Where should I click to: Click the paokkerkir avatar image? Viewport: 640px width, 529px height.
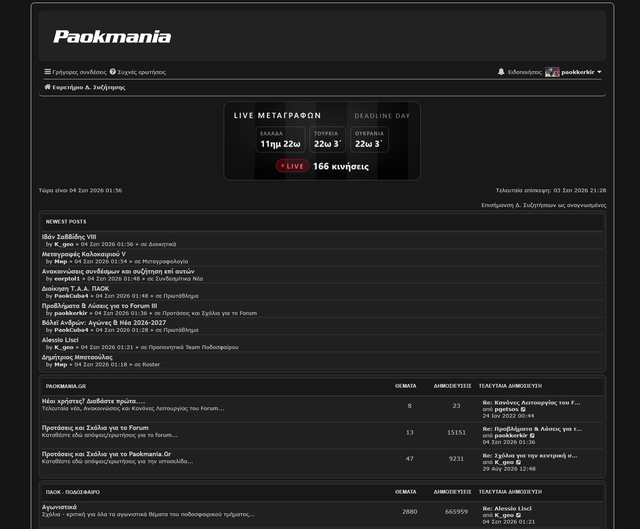click(552, 72)
